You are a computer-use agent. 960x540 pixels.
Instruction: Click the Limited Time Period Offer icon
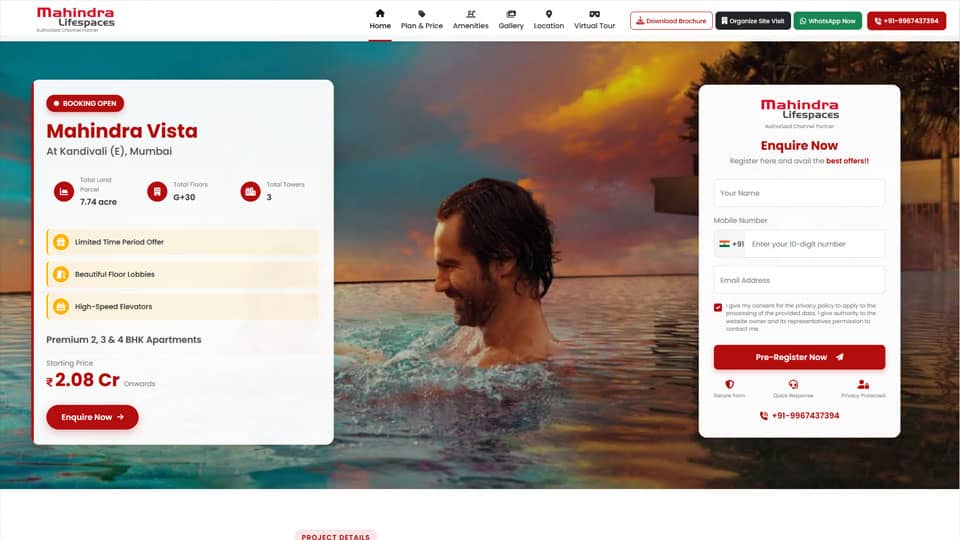point(61,242)
